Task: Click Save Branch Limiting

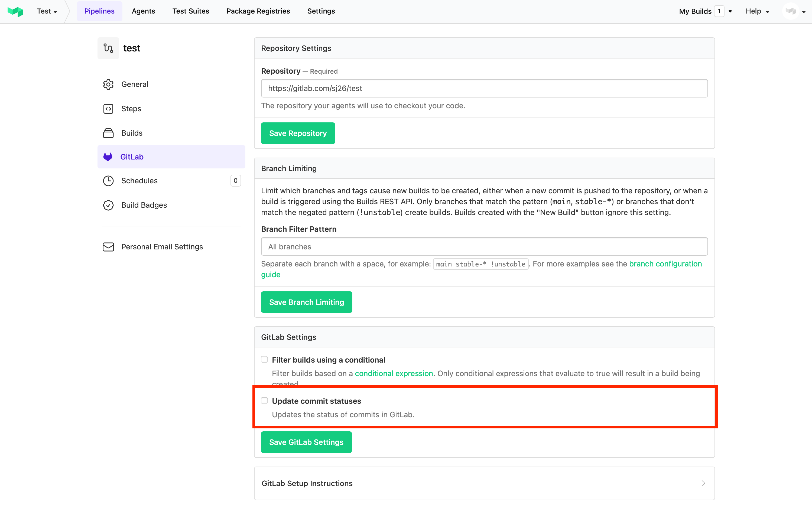Action: (307, 302)
